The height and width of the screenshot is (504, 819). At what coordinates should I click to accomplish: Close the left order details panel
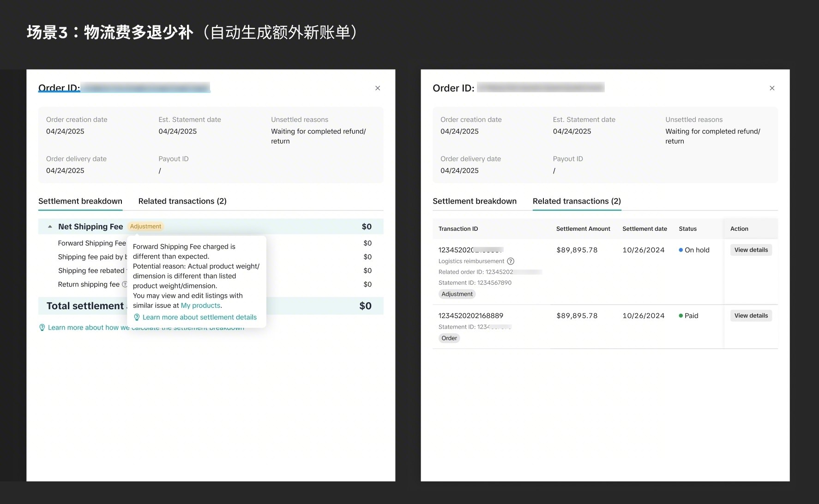pyautogui.click(x=378, y=88)
